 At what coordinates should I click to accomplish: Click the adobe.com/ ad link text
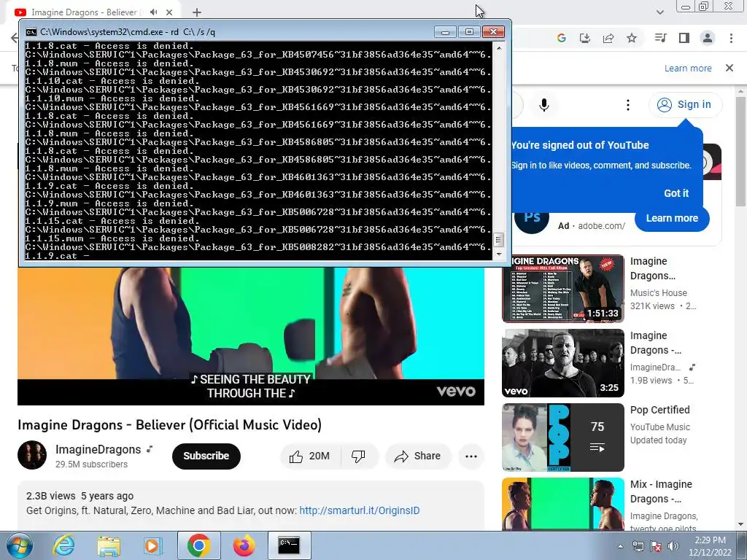[601, 226]
